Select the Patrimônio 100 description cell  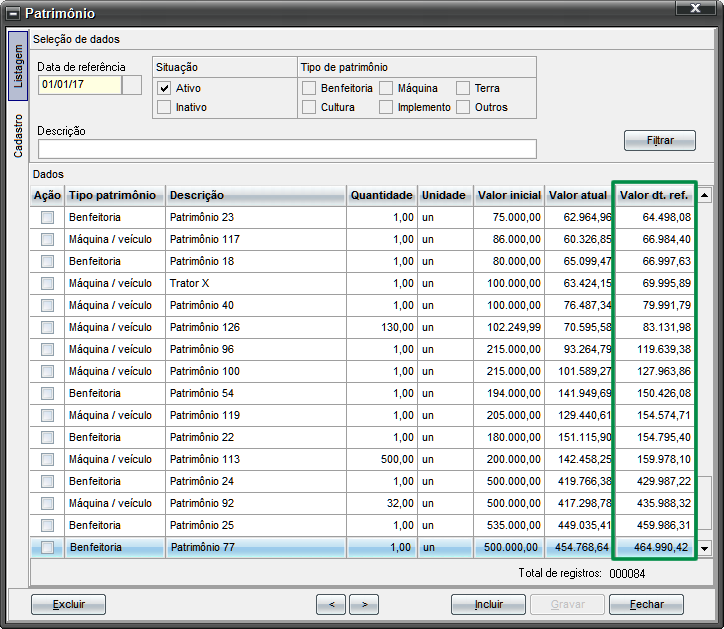(256, 371)
